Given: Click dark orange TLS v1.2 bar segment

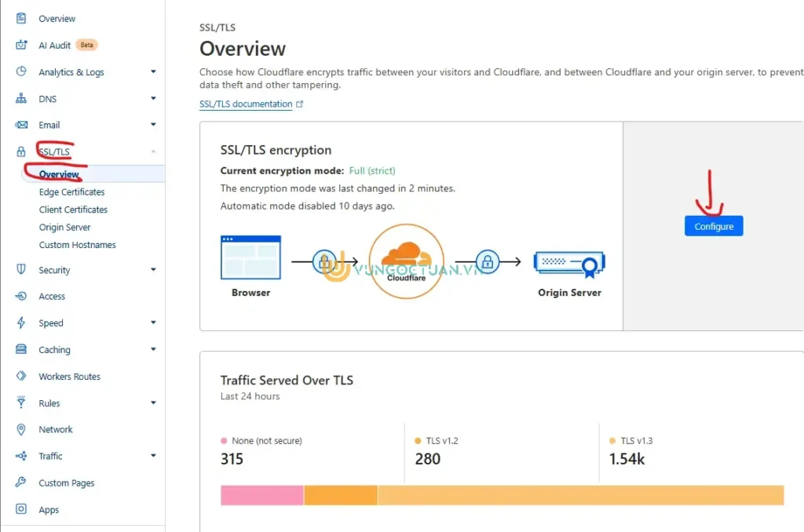Looking at the screenshot, I should point(341,495).
